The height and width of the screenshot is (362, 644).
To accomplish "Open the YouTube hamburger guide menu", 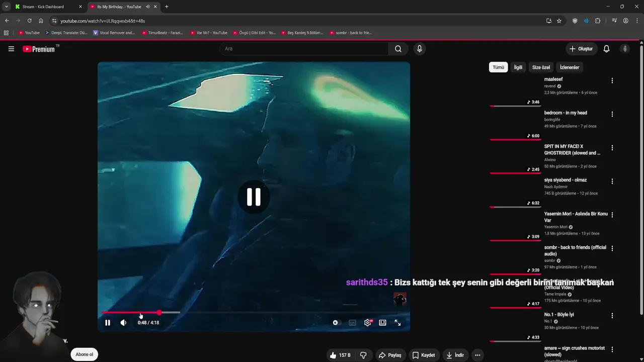I will (11, 49).
